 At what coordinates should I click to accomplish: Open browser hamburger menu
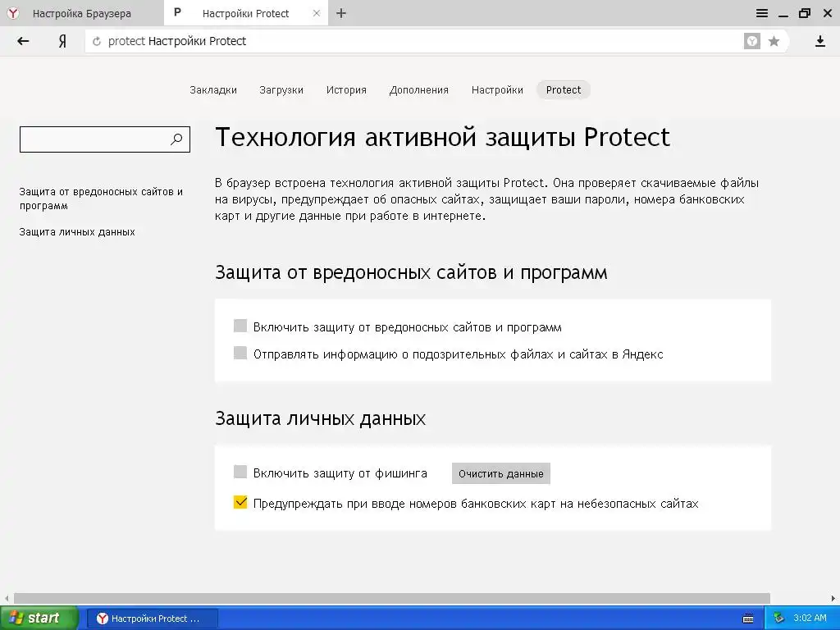(762, 13)
